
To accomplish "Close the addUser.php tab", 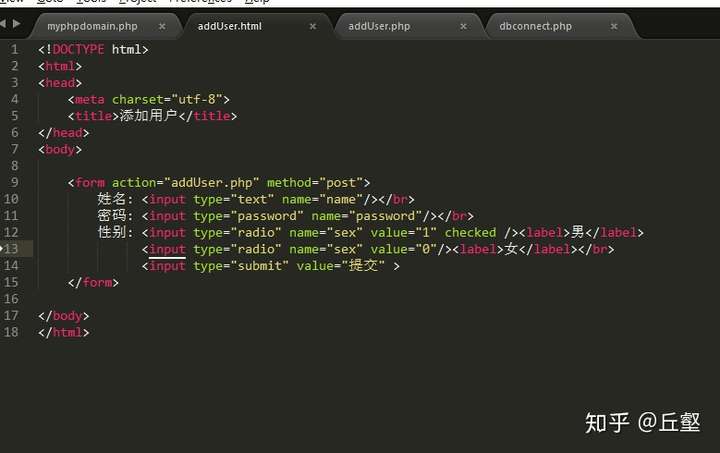I will tap(463, 27).
